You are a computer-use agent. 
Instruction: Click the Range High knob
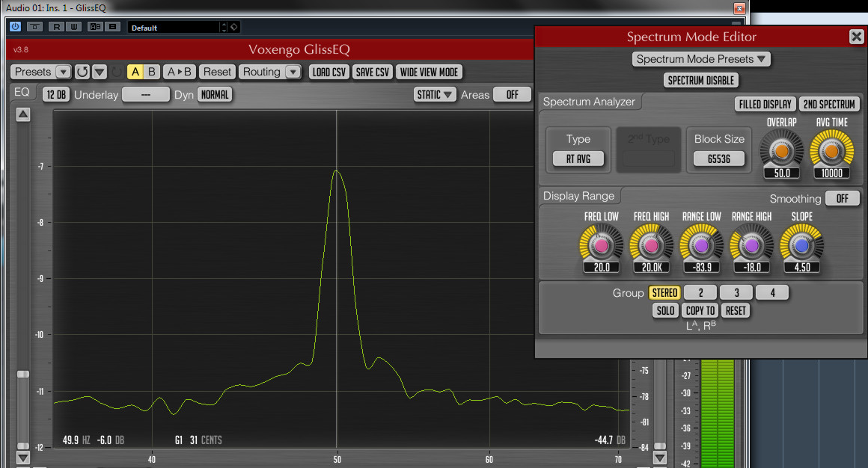[x=751, y=244]
